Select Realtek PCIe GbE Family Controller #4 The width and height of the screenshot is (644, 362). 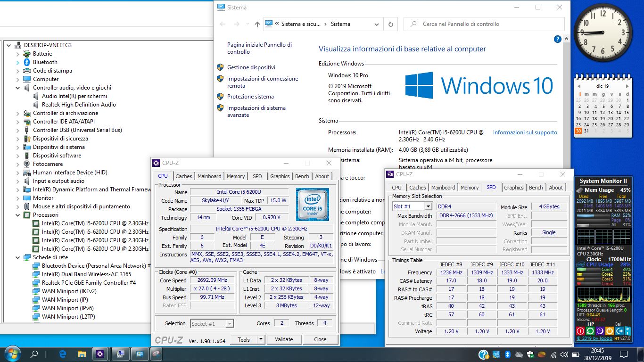tap(89, 283)
